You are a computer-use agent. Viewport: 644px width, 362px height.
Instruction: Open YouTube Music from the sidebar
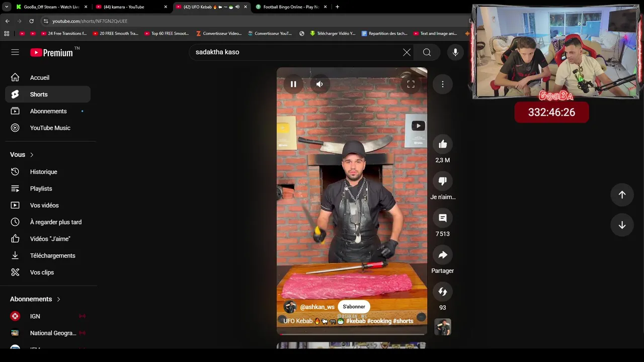(x=48, y=128)
